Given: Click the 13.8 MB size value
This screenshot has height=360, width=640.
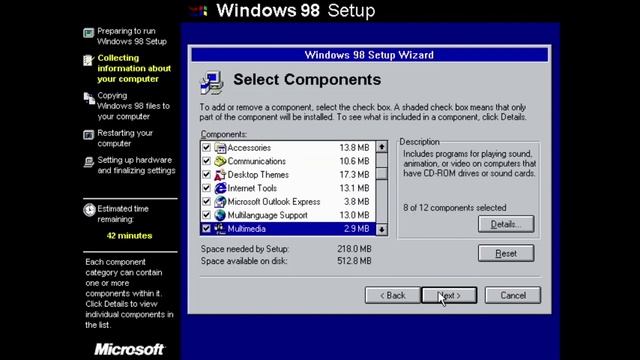Looking at the screenshot, I should click(354, 148).
